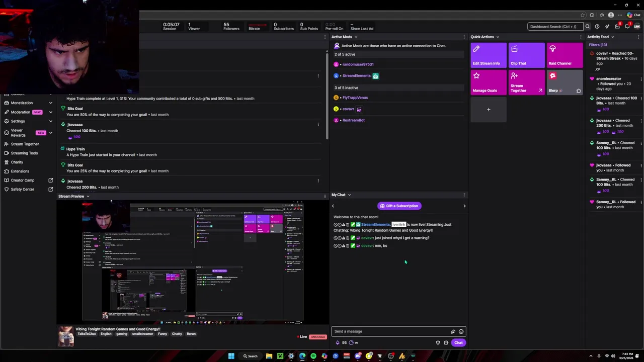Open Copilot Chat in browser toolbar
Screen dimensions: 644x362
pyautogui.click(x=634, y=15)
